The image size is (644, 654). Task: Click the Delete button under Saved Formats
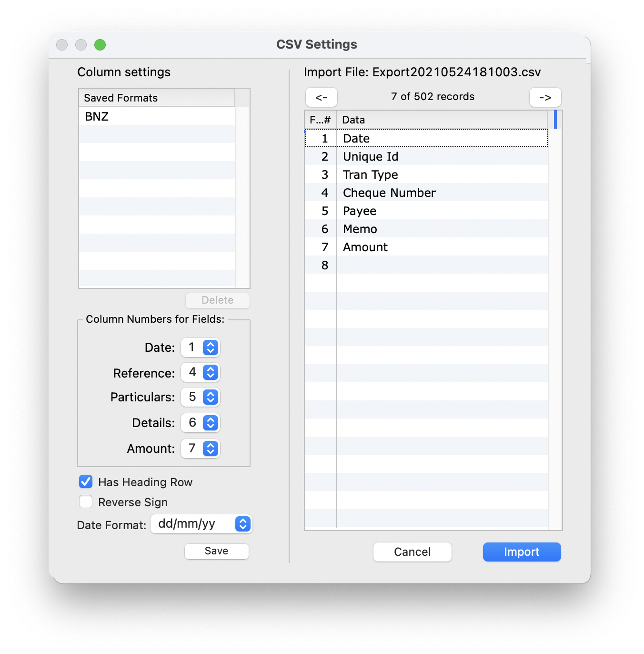(x=217, y=300)
